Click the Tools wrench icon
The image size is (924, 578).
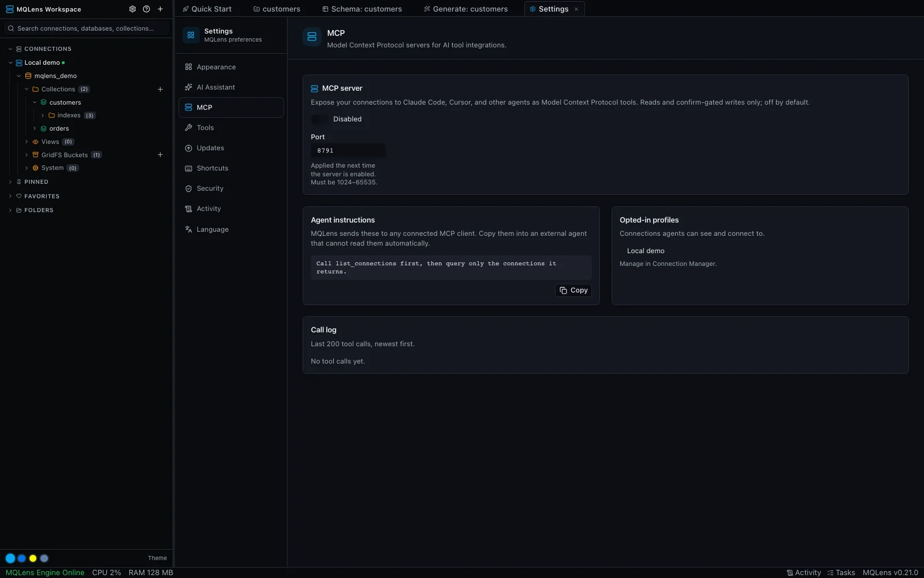tap(188, 128)
